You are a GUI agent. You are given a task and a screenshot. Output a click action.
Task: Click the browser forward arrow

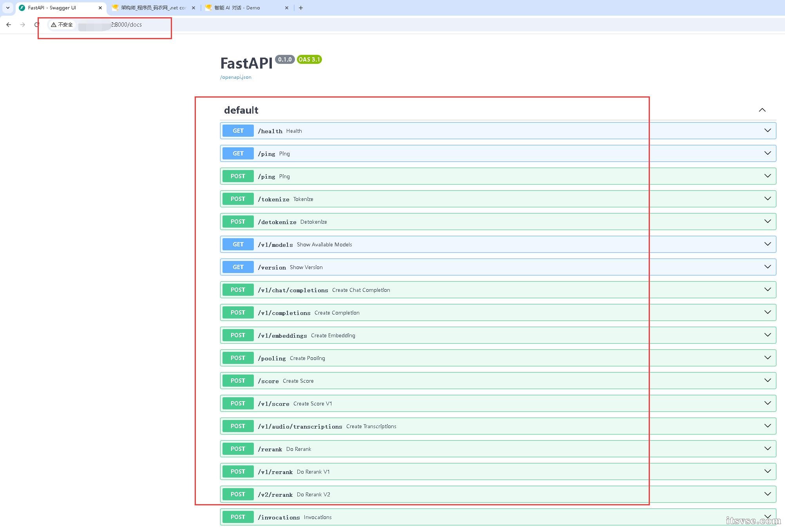[23, 25]
